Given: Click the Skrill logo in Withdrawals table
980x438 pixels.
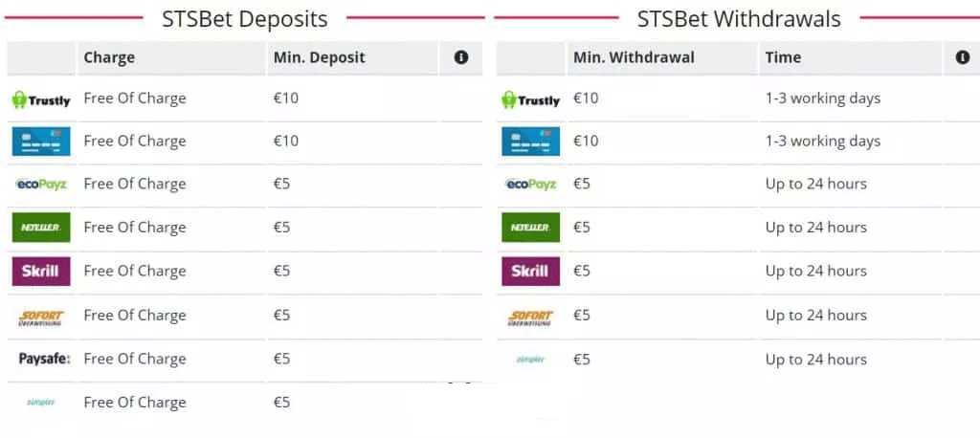Looking at the screenshot, I should (530, 272).
